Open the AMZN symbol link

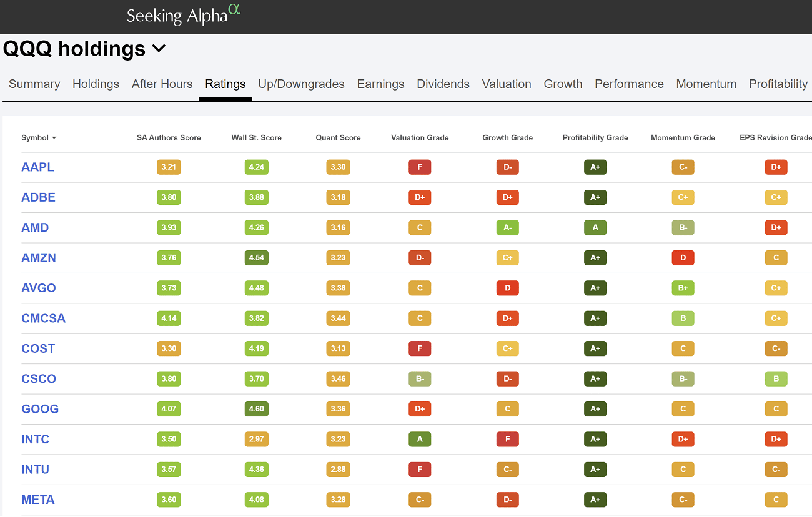point(39,258)
